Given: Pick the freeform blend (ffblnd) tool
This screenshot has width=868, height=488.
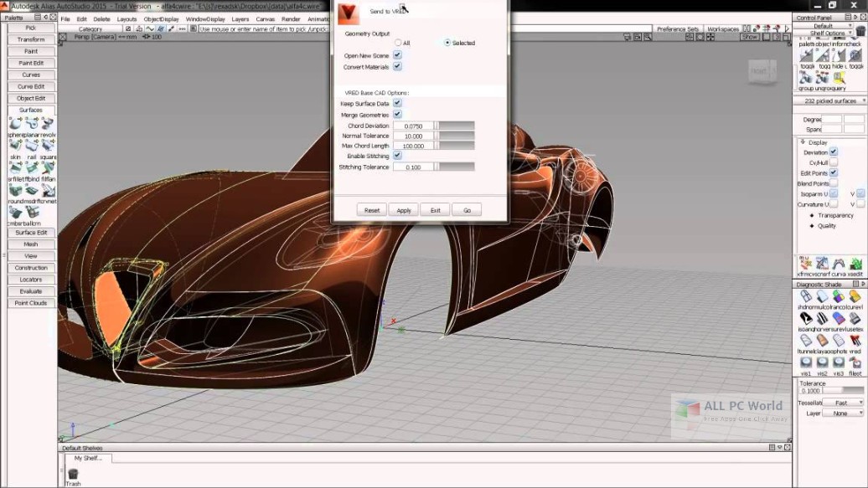Looking at the screenshot, I should pos(32,167).
